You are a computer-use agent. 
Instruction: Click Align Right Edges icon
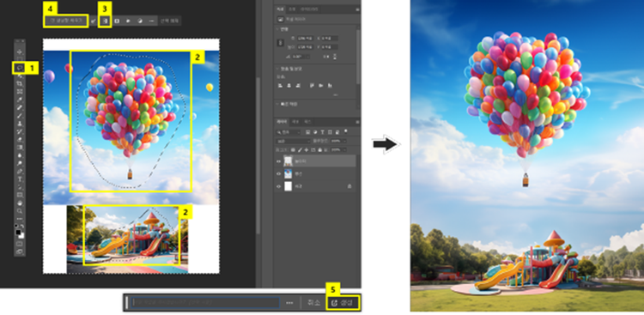point(297,86)
